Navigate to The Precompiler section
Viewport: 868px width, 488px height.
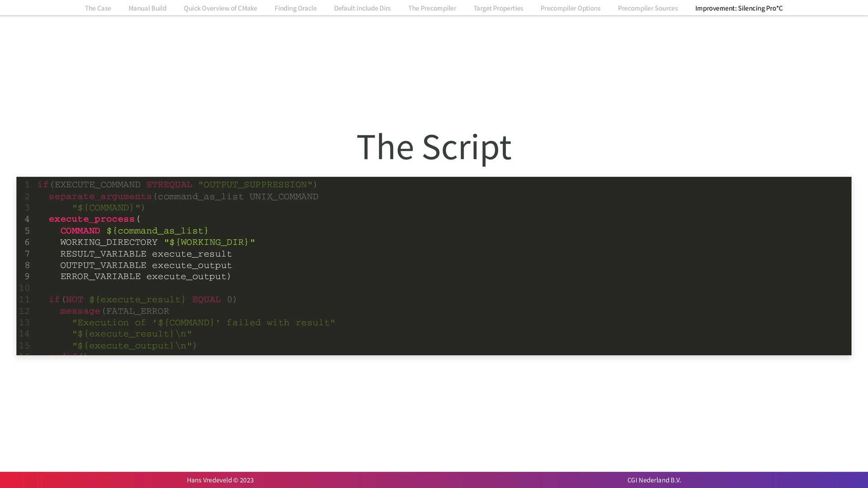click(432, 8)
